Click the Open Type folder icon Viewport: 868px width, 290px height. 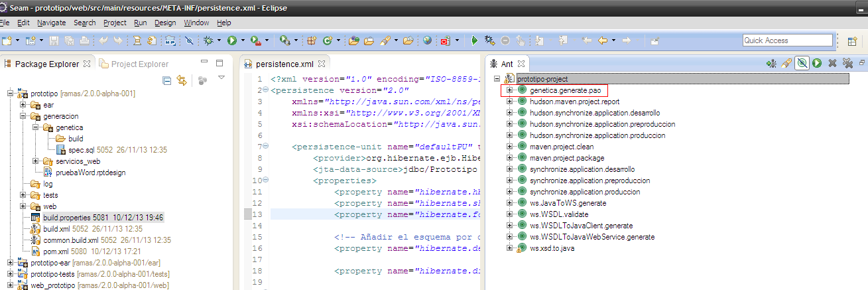[x=353, y=40]
